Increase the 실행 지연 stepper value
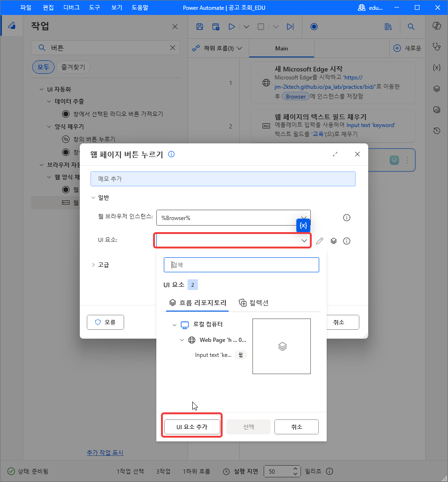Viewport: 448px width, 482px height. tap(295, 469)
